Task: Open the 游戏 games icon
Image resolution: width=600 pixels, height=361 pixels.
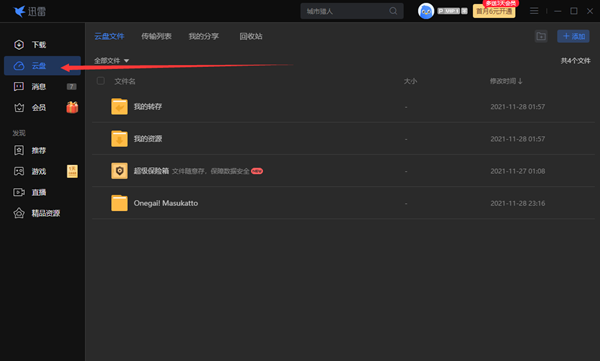Action: [19, 171]
